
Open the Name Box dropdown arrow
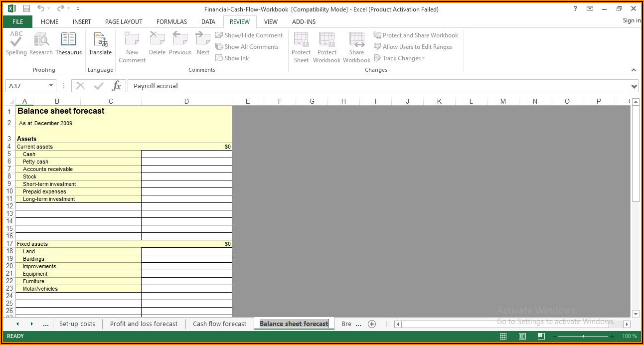click(51, 86)
